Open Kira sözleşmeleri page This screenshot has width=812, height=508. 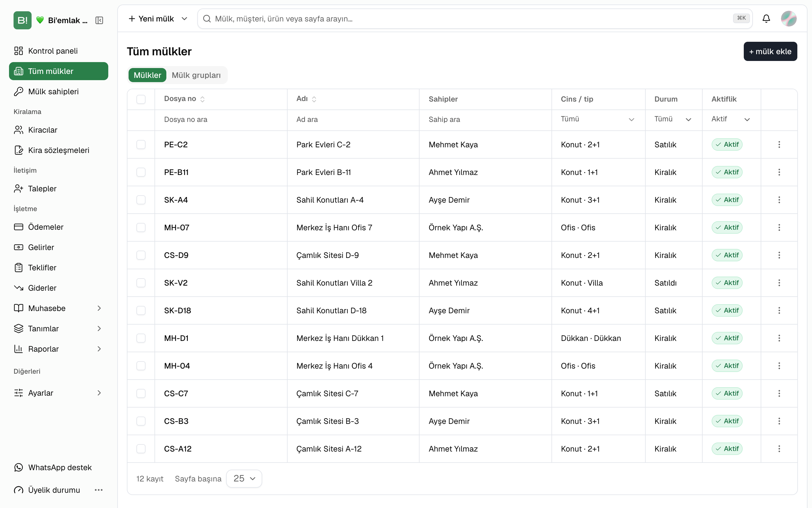click(58, 150)
